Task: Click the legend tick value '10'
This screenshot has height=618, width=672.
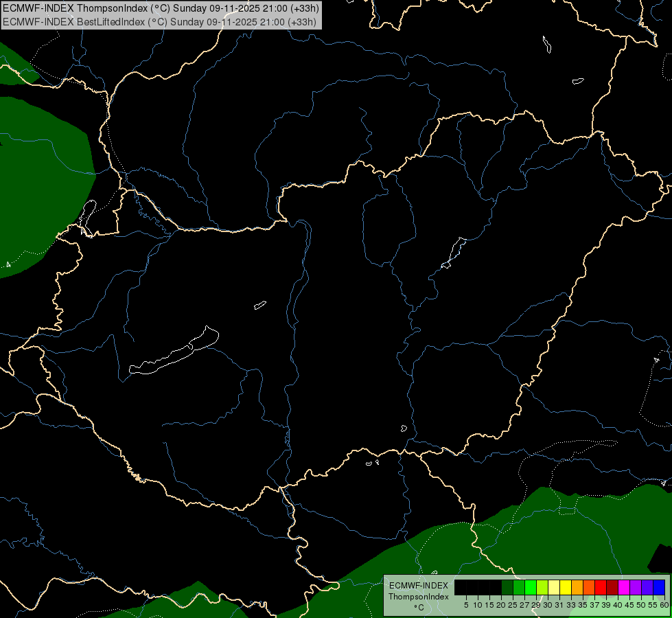Action: click(x=478, y=605)
